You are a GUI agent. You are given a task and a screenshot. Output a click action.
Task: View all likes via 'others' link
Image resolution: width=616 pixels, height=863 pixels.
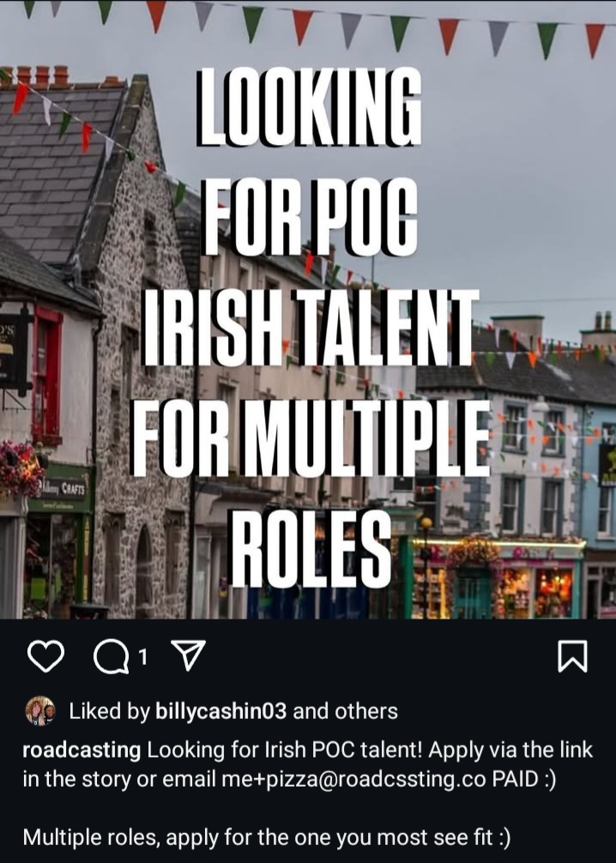click(x=366, y=711)
